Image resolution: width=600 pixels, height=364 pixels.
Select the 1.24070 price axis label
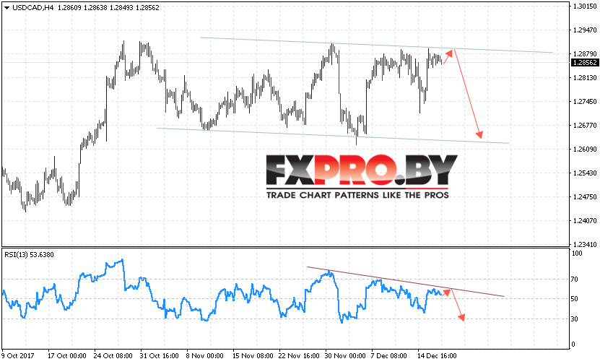[x=585, y=220]
